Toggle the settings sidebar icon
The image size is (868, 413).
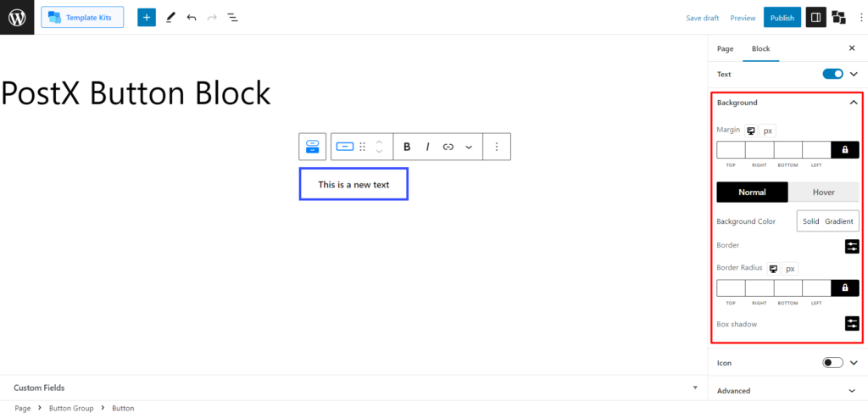click(816, 17)
